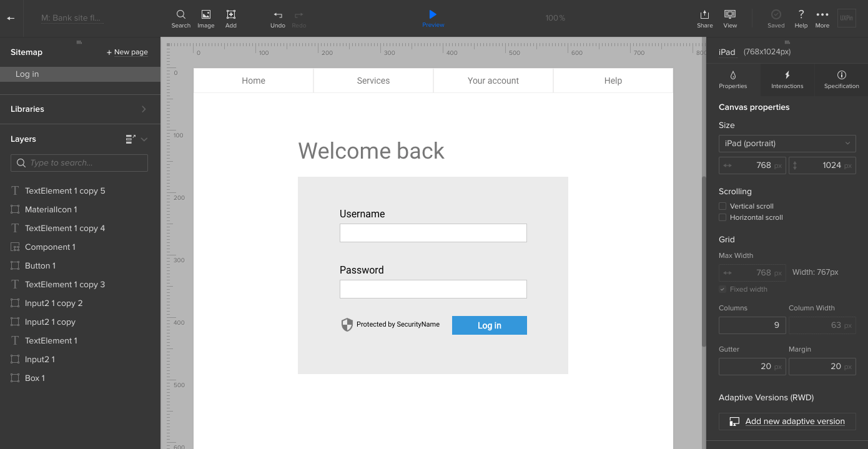Screen dimensions: 868x449
Task: Open Help from the toolbar
Action: point(801,19)
